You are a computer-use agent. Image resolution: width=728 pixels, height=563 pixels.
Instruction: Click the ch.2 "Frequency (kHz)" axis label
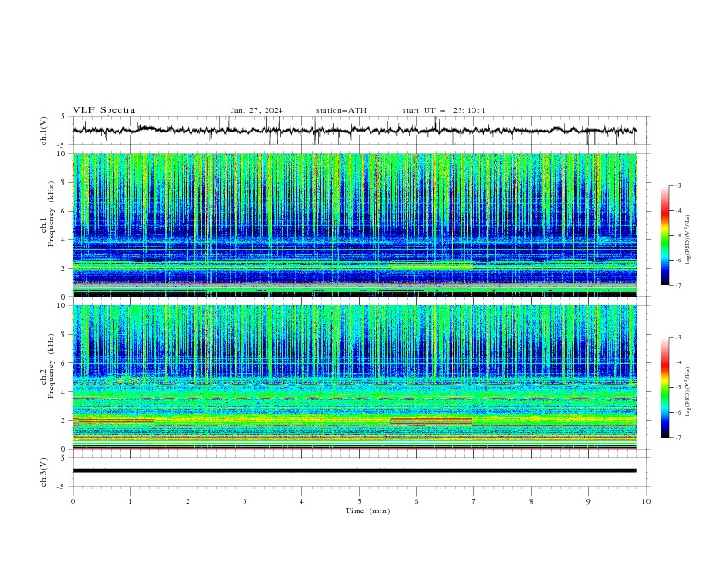click(x=49, y=365)
